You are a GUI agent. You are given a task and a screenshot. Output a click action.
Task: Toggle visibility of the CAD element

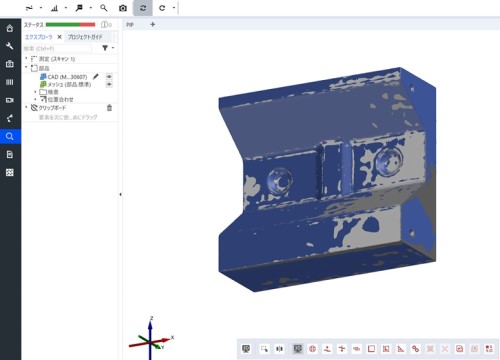click(109, 77)
